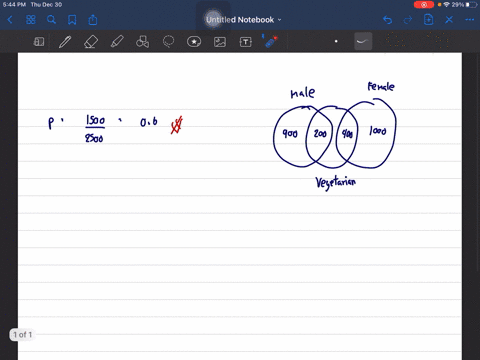Tap the '2500' denominator

tap(94, 138)
